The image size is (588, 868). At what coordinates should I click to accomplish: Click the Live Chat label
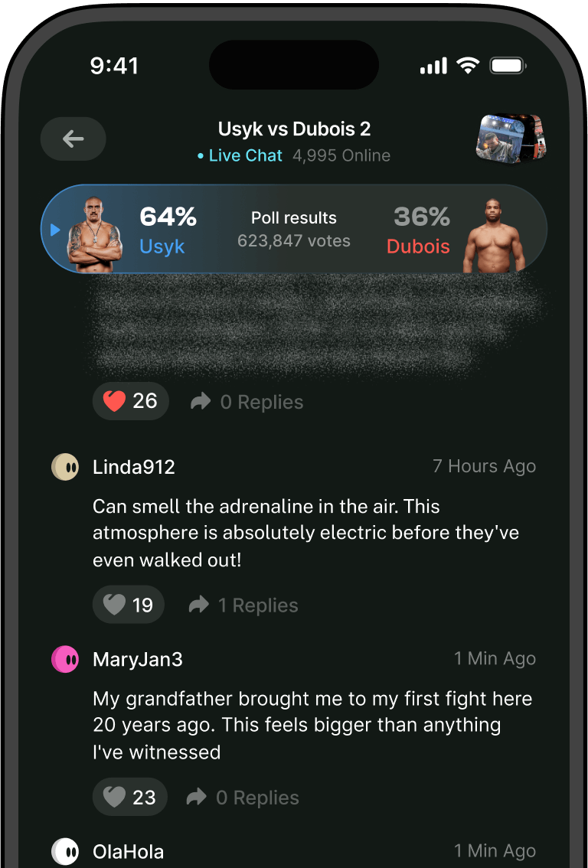[245, 155]
